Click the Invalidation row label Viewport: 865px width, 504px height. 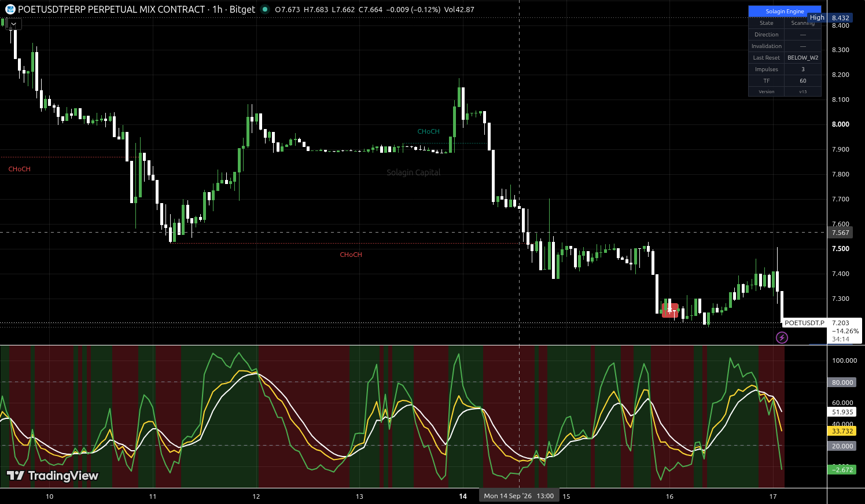click(767, 46)
